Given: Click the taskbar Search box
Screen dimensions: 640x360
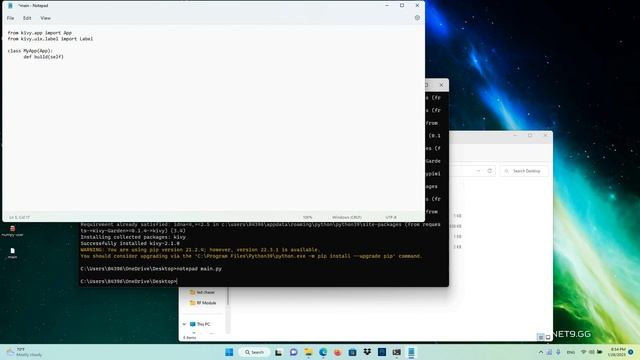Looking at the screenshot, I should pyautogui.click(x=254, y=352).
